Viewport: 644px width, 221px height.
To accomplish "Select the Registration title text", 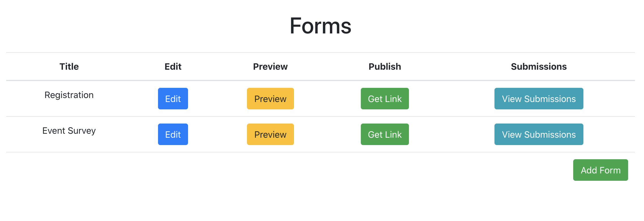I will [x=69, y=95].
